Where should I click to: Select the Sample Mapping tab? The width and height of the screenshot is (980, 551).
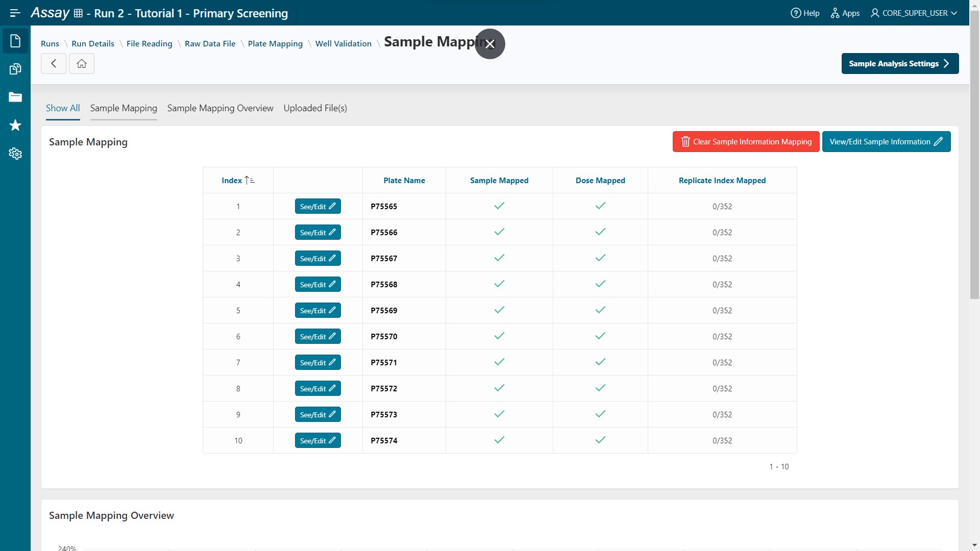pyautogui.click(x=124, y=108)
